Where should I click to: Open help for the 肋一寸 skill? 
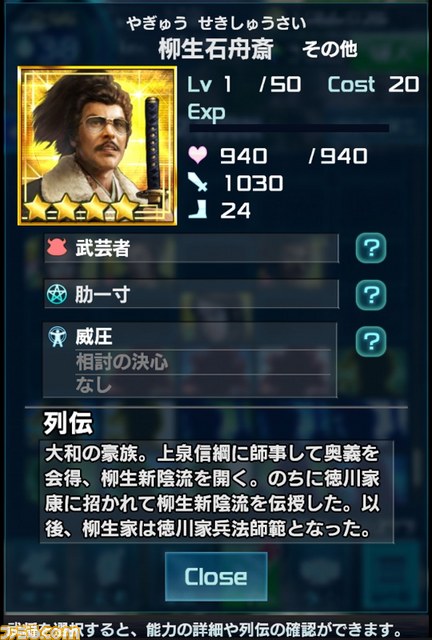(371, 295)
